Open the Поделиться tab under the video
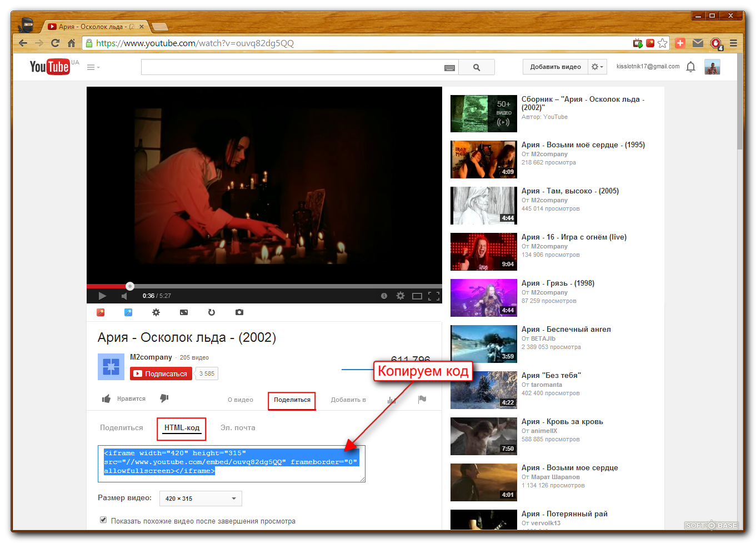The image size is (756, 543). pyautogui.click(x=292, y=400)
